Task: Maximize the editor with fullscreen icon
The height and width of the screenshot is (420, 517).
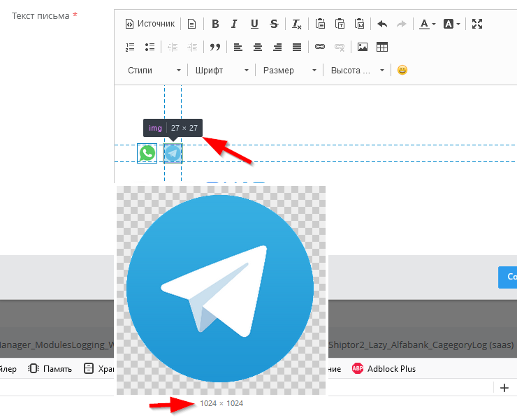Action: (477, 24)
